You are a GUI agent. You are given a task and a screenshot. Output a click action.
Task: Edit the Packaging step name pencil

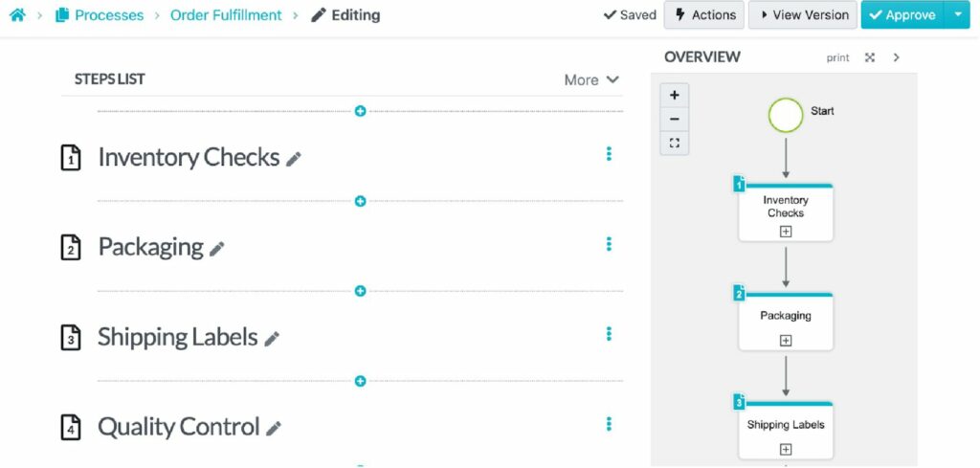coord(217,249)
